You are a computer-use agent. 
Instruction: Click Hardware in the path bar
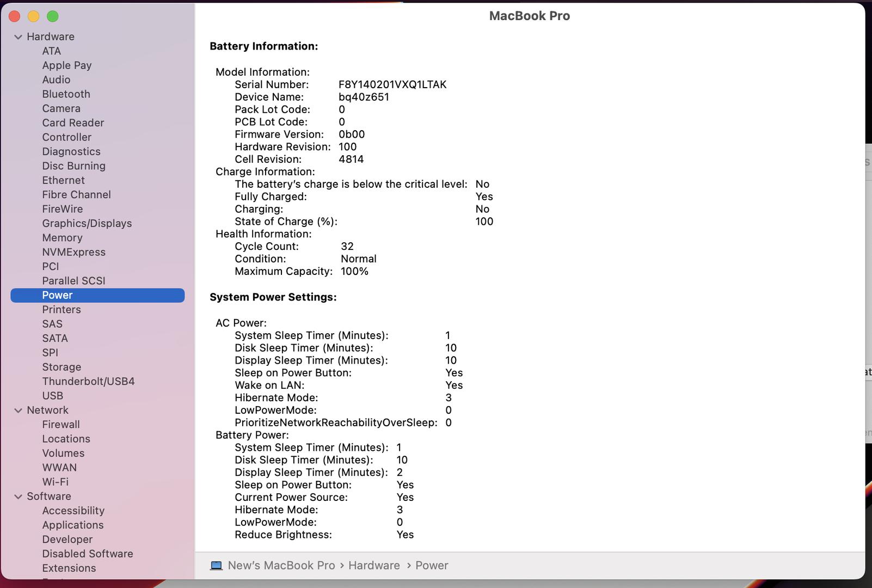click(x=374, y=566)
